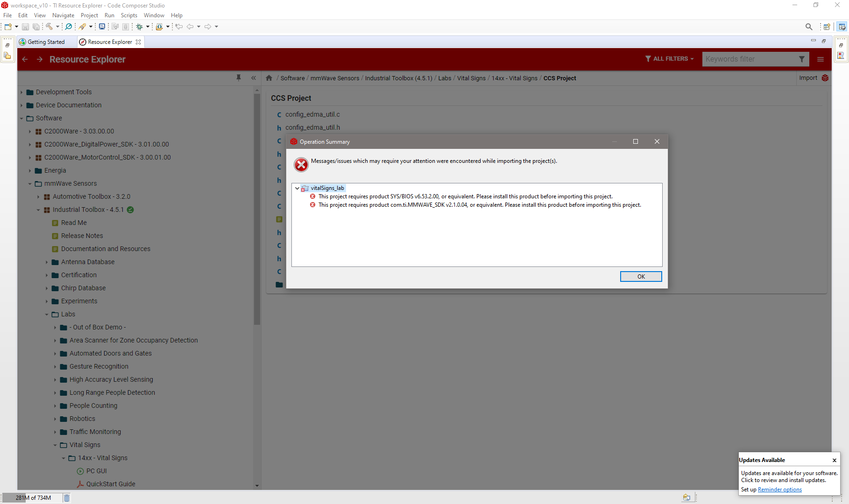Expand the Automotive Toolbox - 3.2.0 node

point(38,197)
